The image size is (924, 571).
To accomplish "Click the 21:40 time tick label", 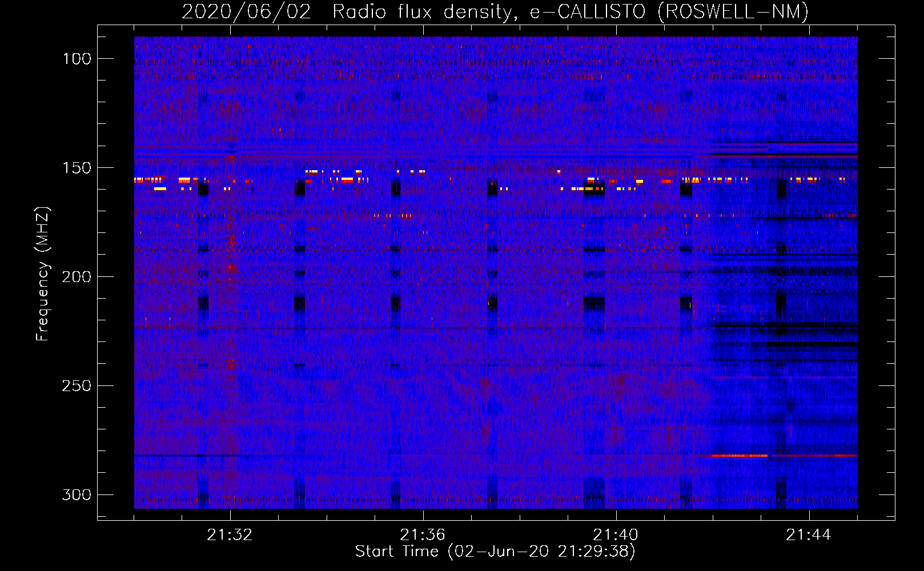I will coord(616,535).
